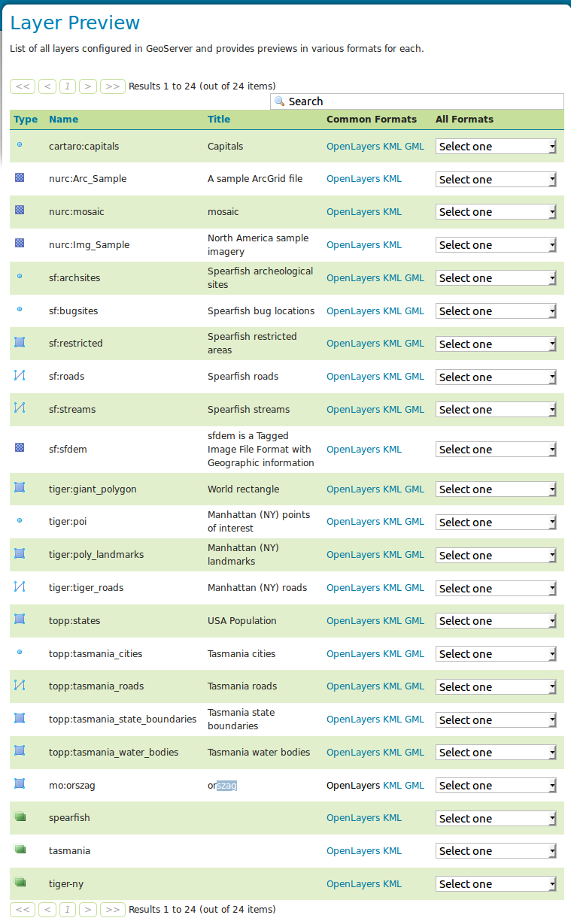This screenshot has width=571, height=924.
Task: Click the point icon for tiger:poi
Action: [x=20, y=520]
